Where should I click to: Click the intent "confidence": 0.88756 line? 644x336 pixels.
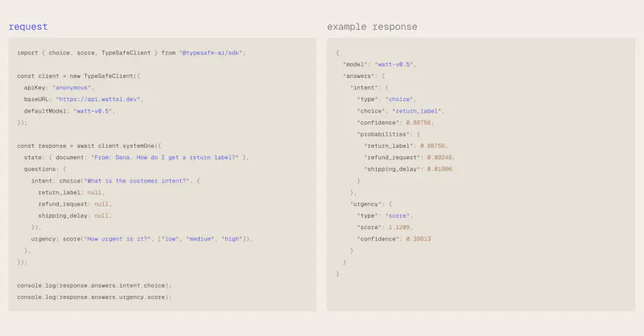(395, 123)
